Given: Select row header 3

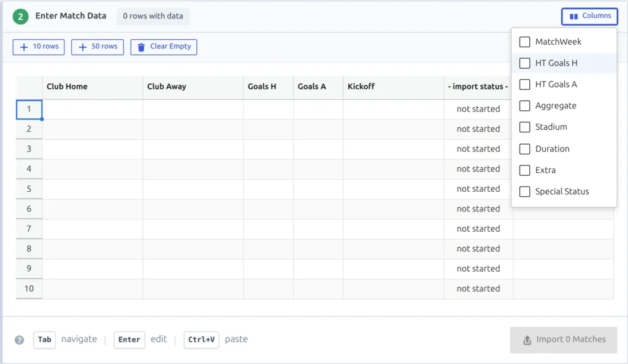Looking at the screenshot, I should tap(29, 149).
